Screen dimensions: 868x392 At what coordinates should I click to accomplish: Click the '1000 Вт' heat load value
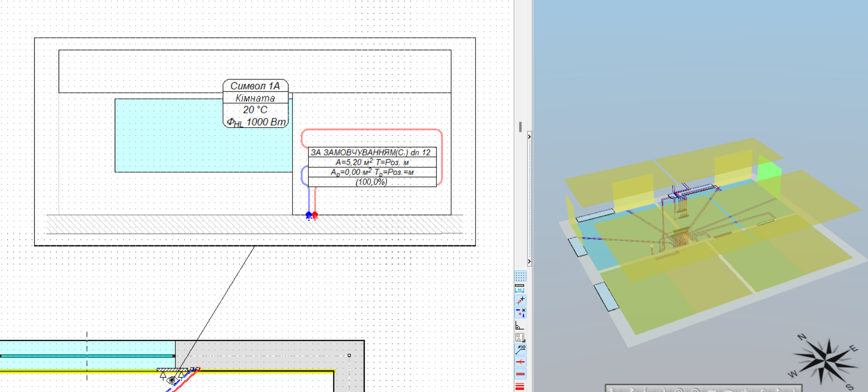[266, 122]
